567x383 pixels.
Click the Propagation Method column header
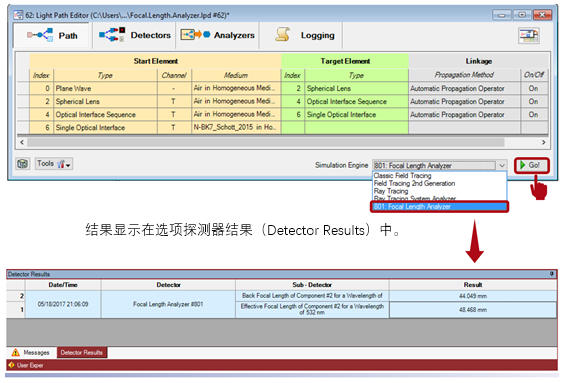point(464,75)
